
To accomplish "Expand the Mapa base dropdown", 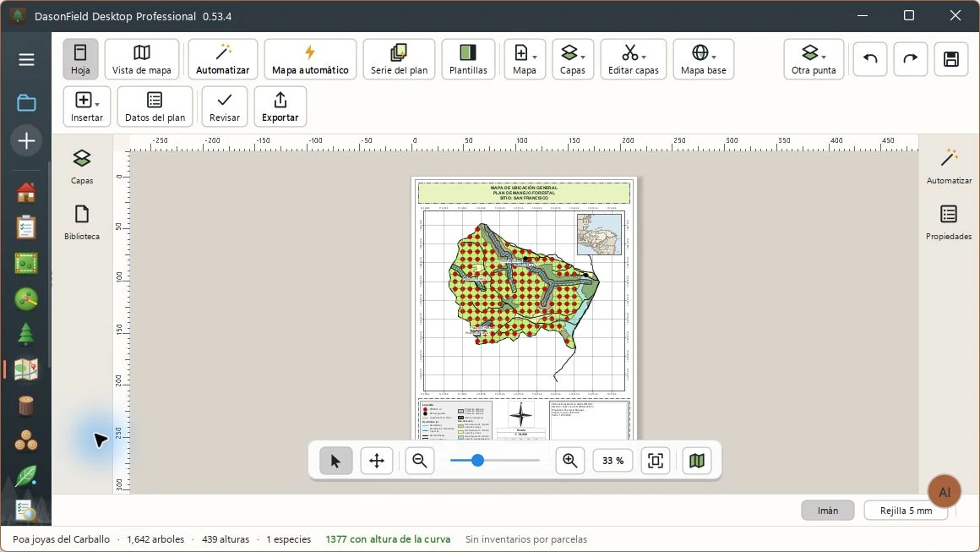I will pos(703,59).
